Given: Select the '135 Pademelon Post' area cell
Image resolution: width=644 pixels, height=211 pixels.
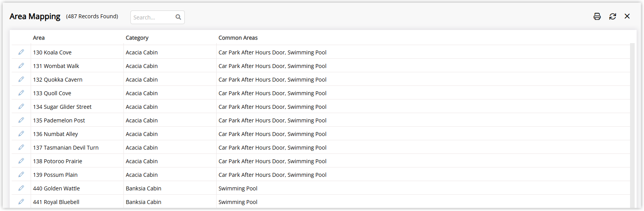Looking at the screenshot, I should pyautogui.click(x=77, y=120).
